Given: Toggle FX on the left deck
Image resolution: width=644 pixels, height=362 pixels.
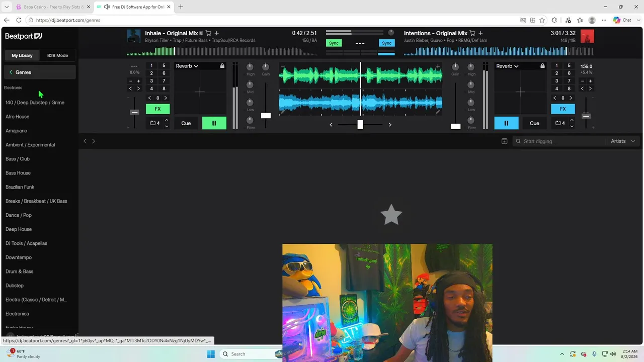Looking at the screenshot, I should click(x=157, y=109).
